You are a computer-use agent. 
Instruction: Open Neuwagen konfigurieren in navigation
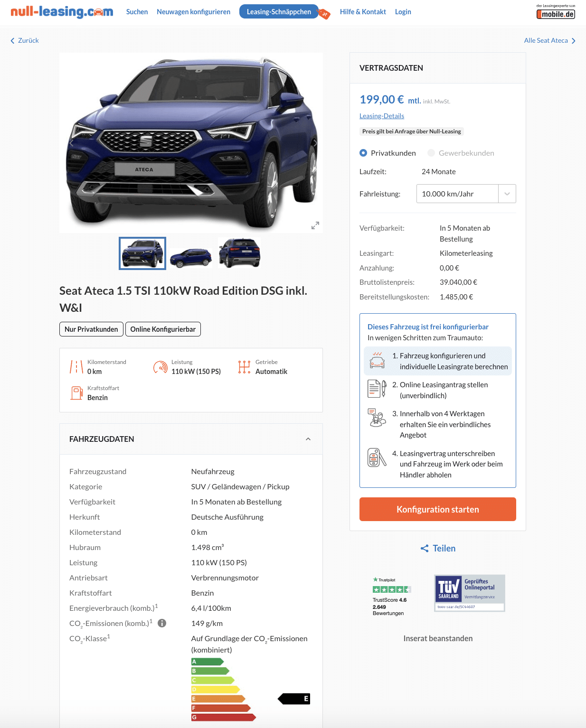pos(194,12)
